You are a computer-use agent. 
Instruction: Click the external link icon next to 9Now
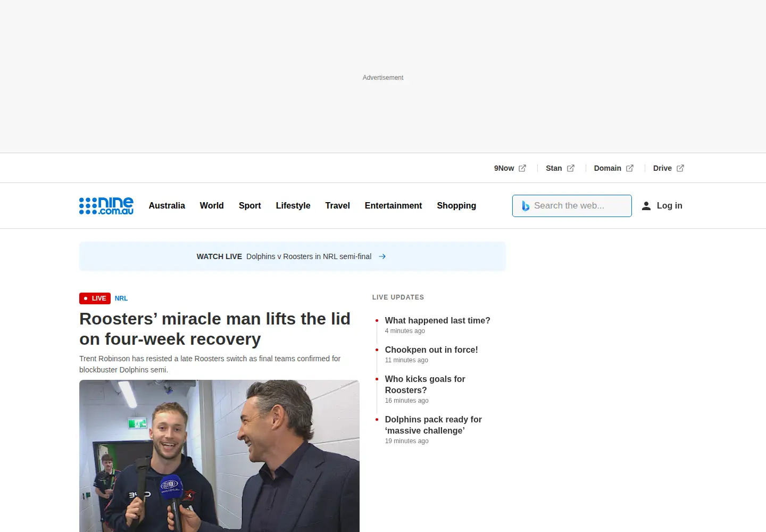522,168
